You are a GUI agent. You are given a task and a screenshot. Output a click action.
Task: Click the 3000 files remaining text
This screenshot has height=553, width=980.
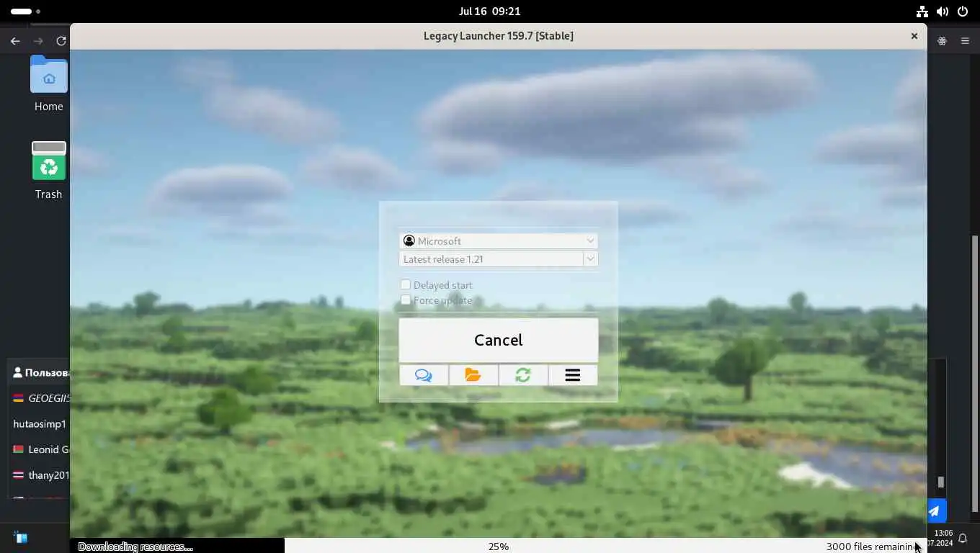[x=873, y=547]
